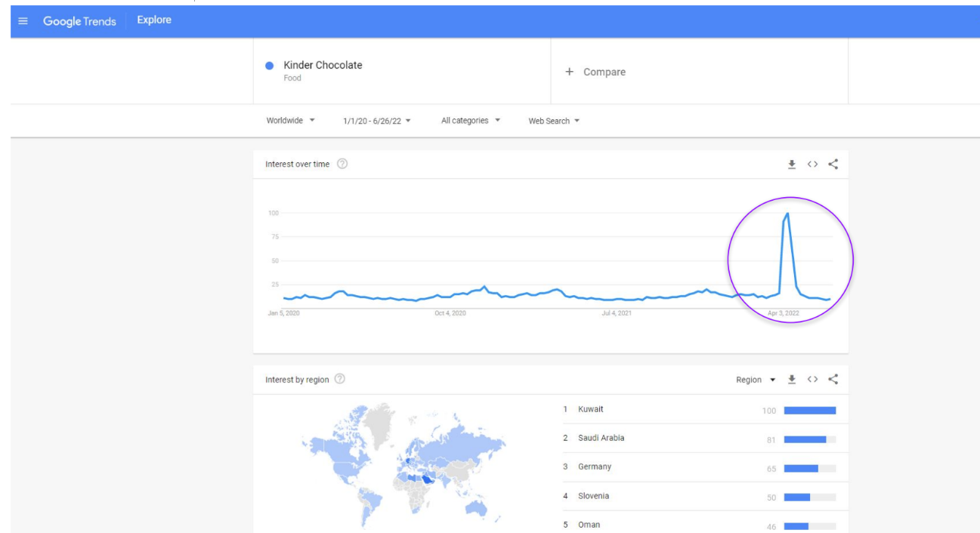Open the hamburger main menu
980x533 pixels.
(23, 21)
